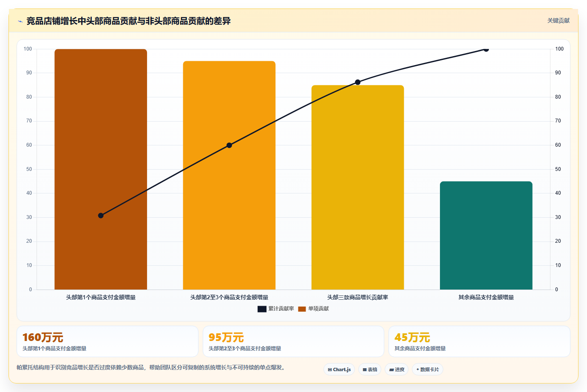Select the 表格 tag chip

tap(370, 369)
